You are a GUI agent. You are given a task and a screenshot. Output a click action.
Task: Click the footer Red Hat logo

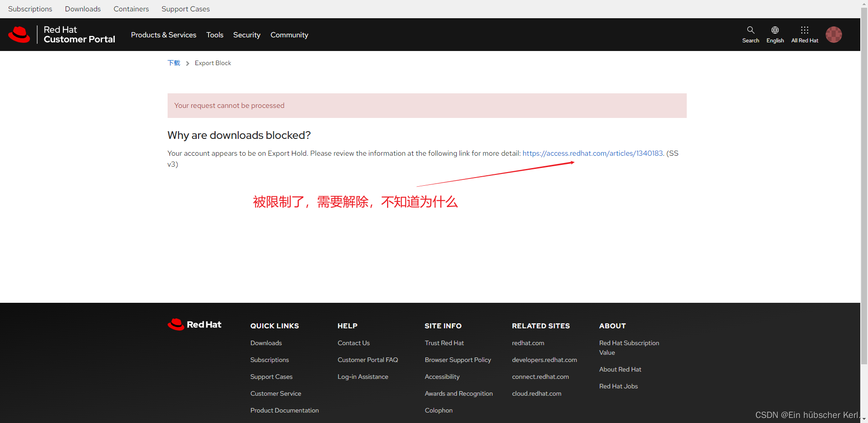click(194, 324)
